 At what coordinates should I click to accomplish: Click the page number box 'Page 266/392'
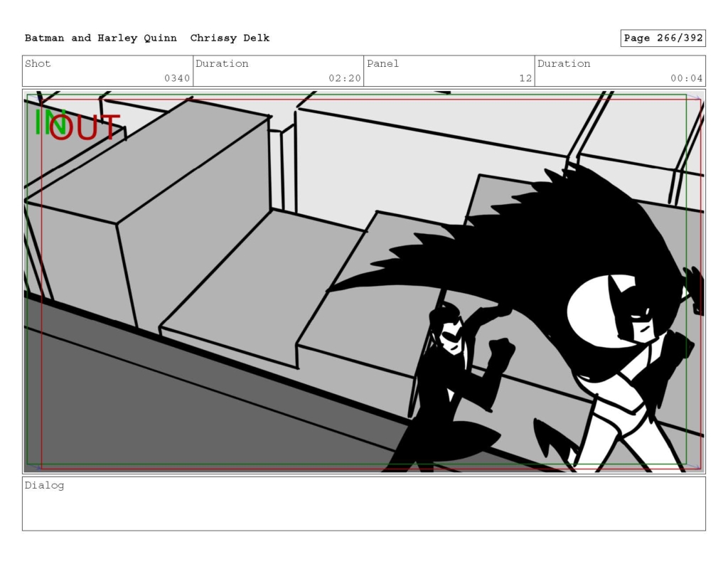click(663, 38)
